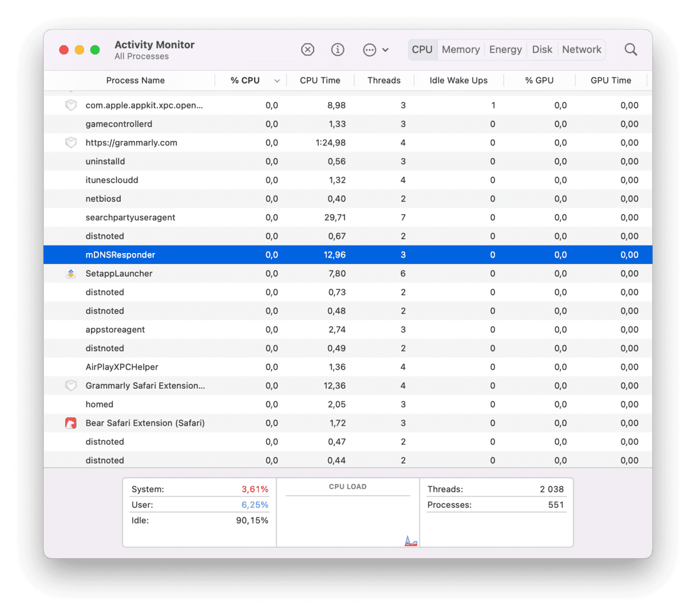Select the appstoreagent process row
The height and width of the screenshot is (616, 696).
[348, 330]
